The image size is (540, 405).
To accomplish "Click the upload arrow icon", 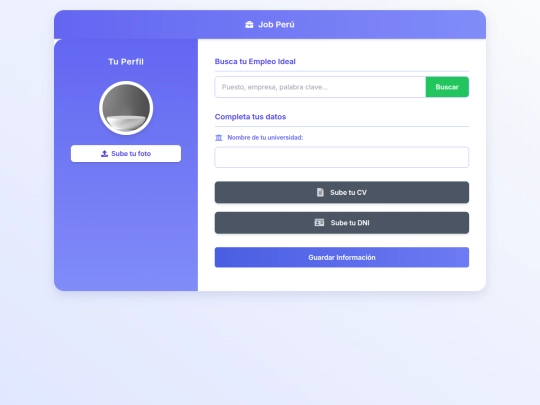I will point(104,154).
